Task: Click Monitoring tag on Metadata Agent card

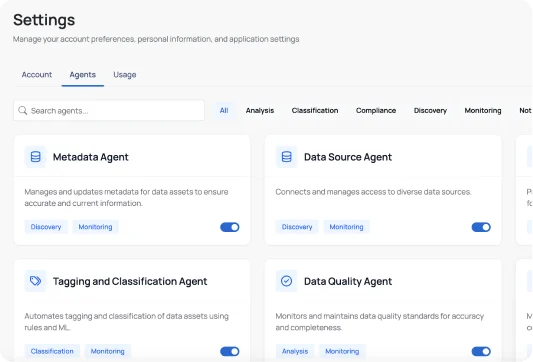Action: [x=96, y=227]
